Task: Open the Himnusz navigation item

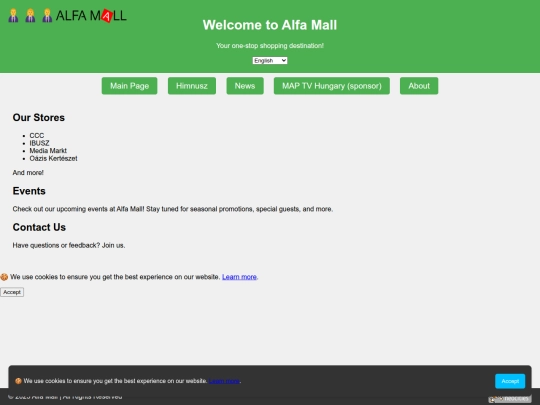Action: coord(192,86)
